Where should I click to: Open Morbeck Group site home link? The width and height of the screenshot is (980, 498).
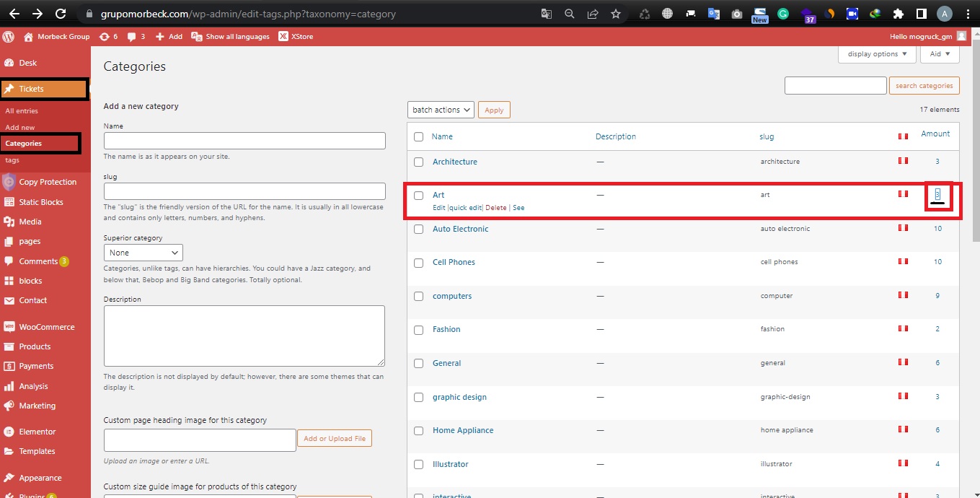57,36
